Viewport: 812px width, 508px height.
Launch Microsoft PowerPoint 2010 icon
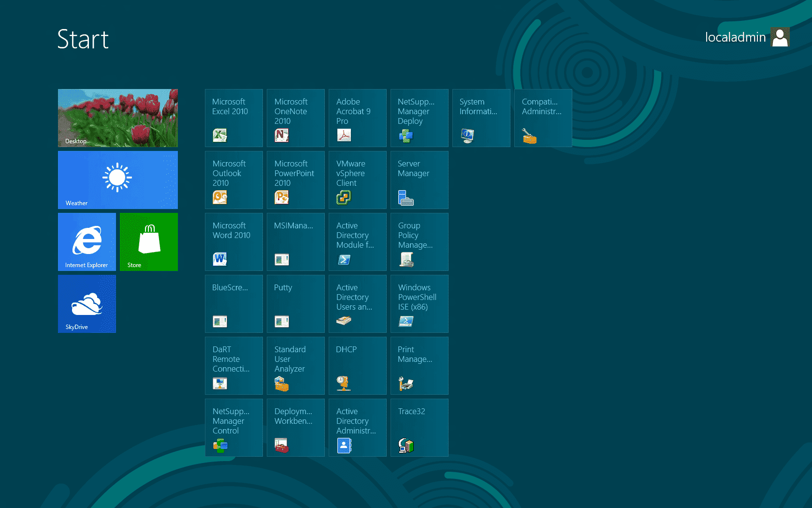point(282,197)
